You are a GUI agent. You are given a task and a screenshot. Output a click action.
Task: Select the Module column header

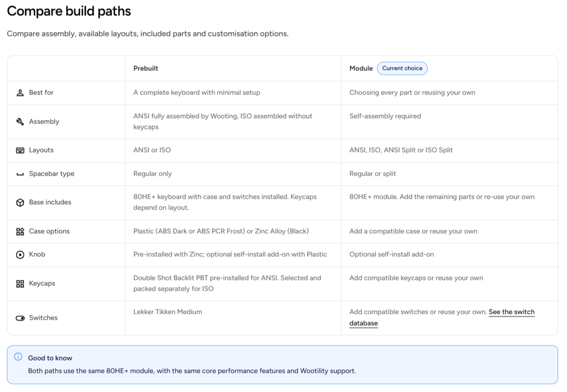(x=361, y=68)
